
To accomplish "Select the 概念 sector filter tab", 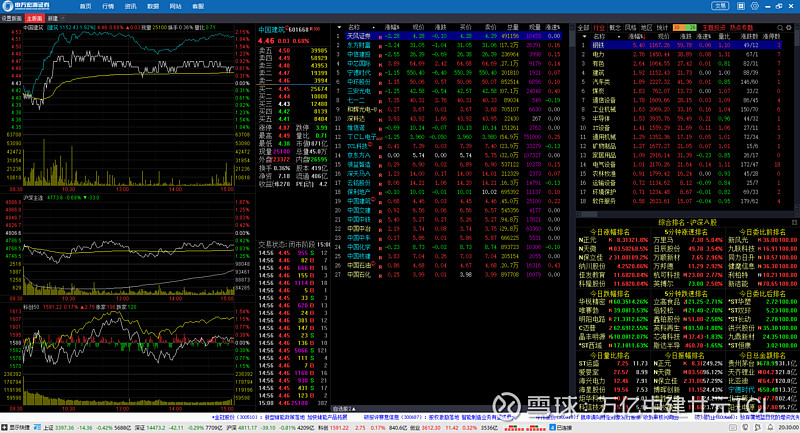I will (x=615, y=28).
